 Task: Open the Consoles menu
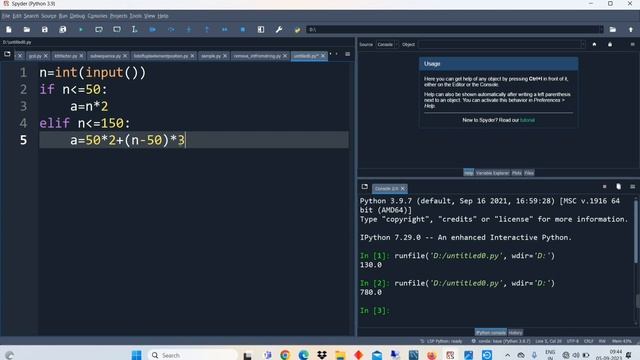point(98,16)
